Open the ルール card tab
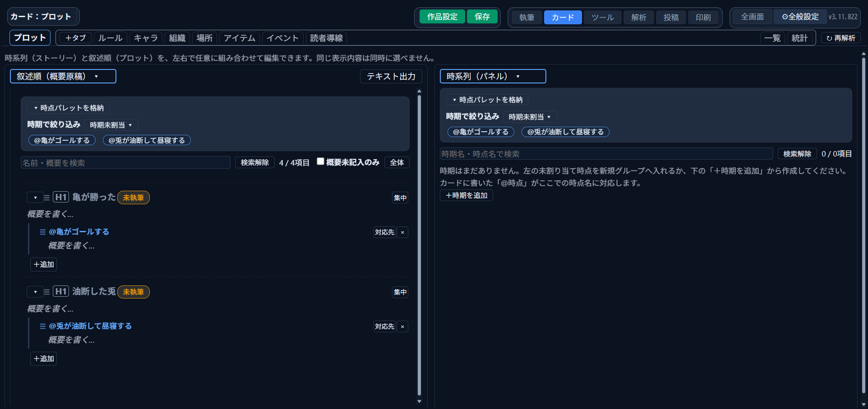Image resolution: width=868 pixels, height=409 pixels. [x=111, y=38]
